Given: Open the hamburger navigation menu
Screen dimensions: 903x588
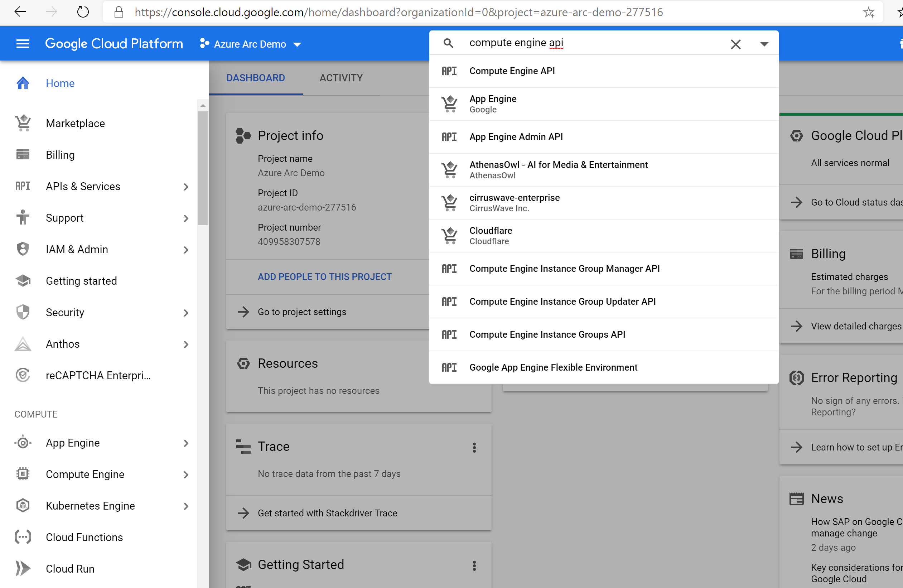Looking at the screenshot, I should pyautogui.click(x=23, y=44).
